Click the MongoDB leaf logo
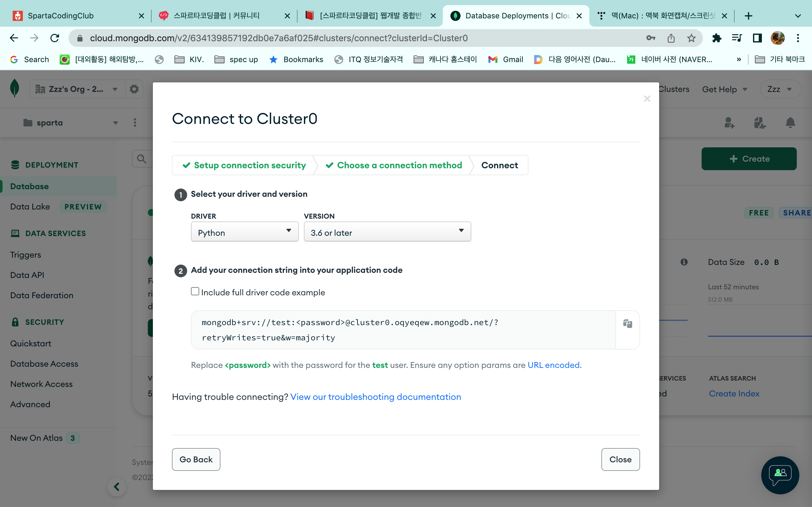This screenshot has width=812, height=507. click(15, 88)
